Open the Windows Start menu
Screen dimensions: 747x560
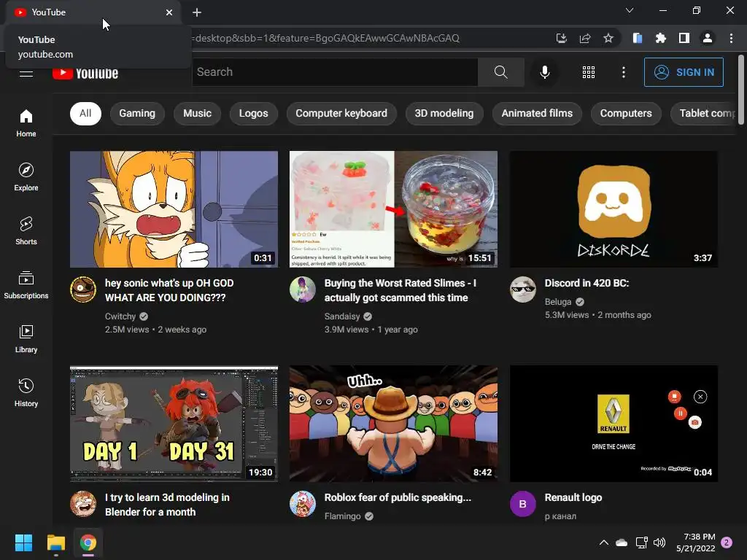coord(23,542)
